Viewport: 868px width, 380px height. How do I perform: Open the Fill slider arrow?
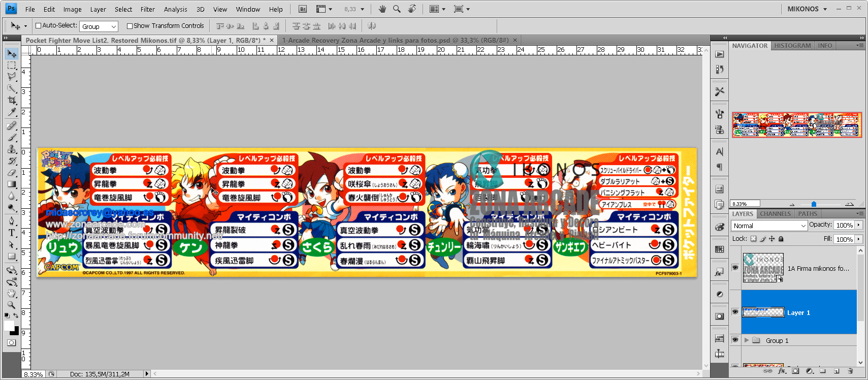click(x=859, y=239)
